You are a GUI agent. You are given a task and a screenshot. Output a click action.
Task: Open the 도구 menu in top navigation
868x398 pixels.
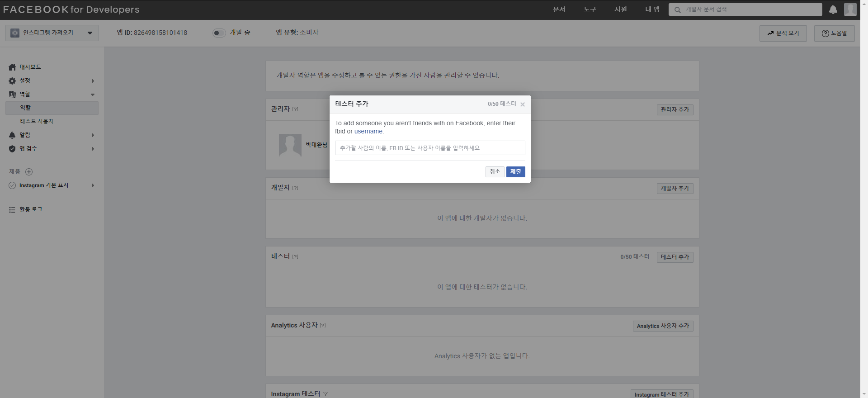click(590, 9)
